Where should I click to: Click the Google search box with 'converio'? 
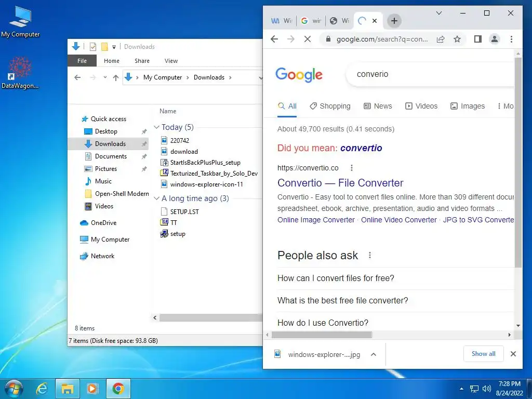(x=431, y=74)
